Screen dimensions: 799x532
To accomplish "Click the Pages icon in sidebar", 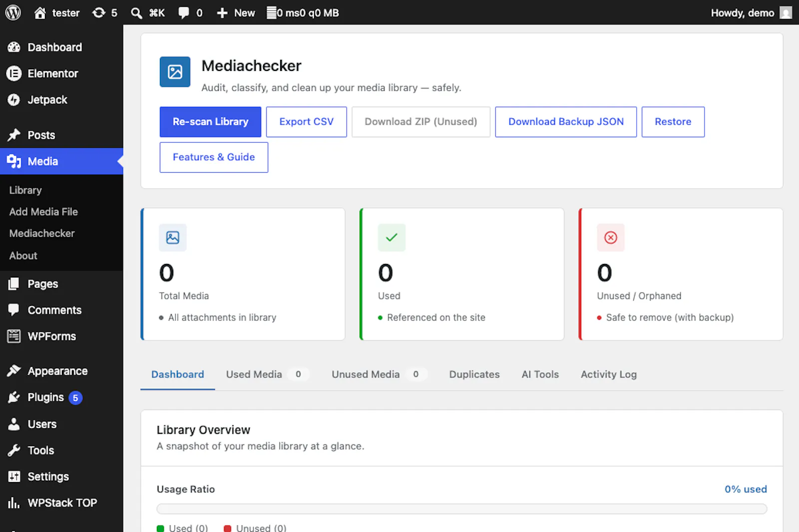I will pyautogui.click(x=14, y=284).
